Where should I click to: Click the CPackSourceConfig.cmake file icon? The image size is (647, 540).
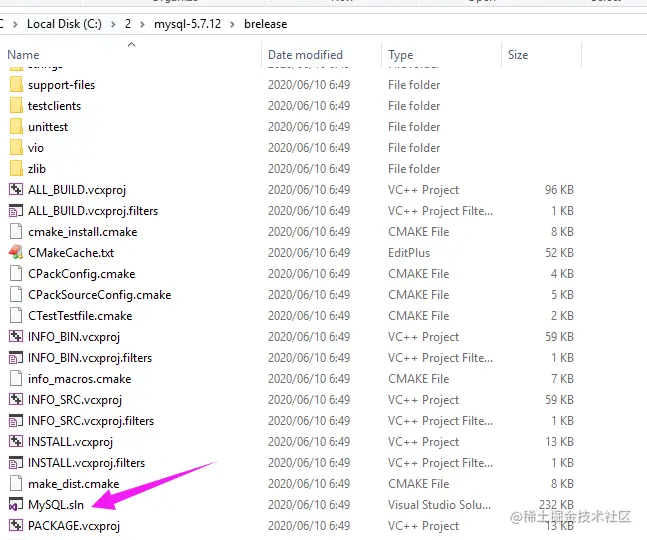tap(16, 295)
